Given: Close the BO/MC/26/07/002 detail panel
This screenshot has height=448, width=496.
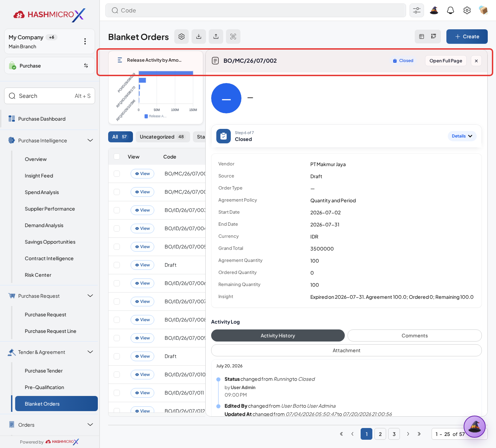Looking at the screenshot, I should coord(476,61).
